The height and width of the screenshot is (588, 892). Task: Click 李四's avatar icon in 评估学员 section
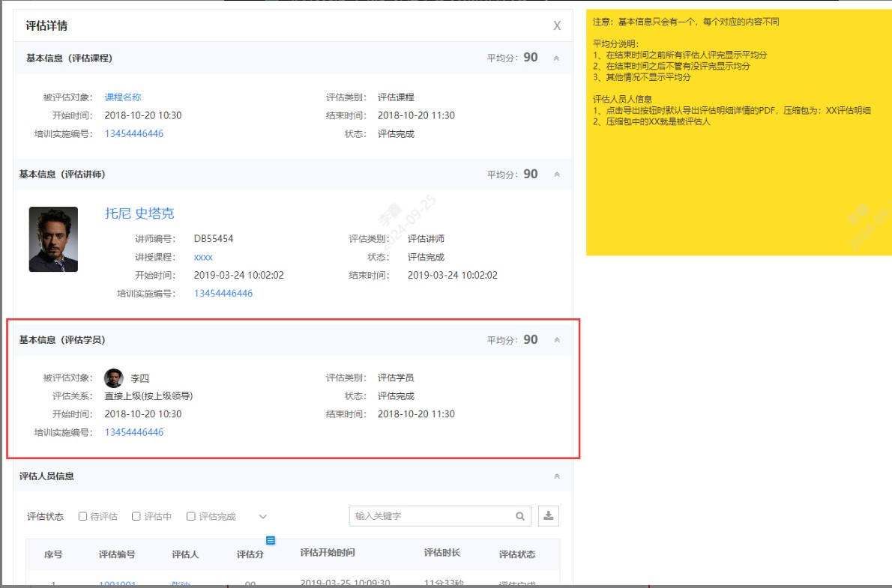pos(113,378)
